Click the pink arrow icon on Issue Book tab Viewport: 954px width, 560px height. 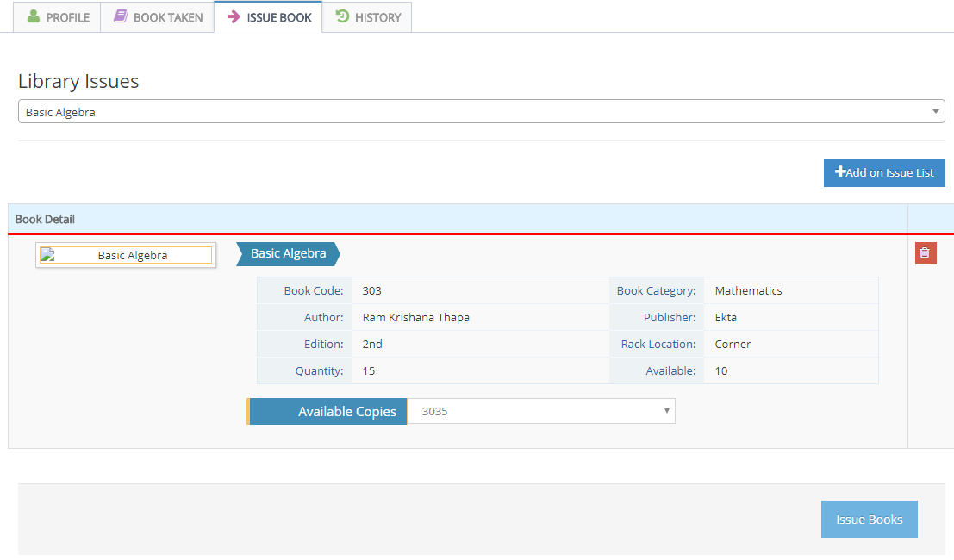234,16
